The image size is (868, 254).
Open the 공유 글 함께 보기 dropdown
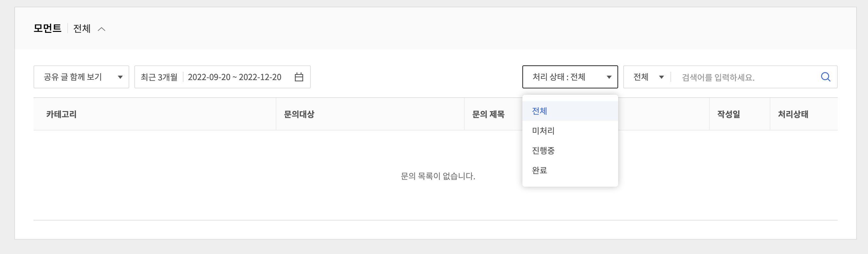81,77
